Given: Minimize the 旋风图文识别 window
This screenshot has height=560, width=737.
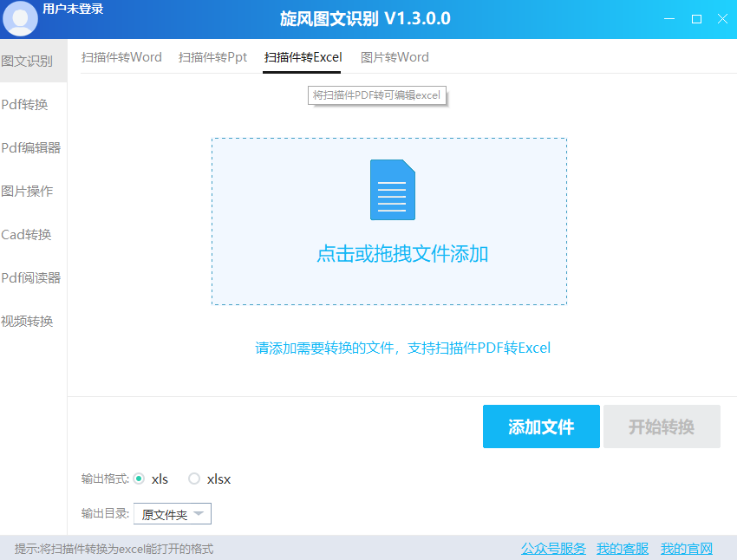Looking at the screenshot, I should click(669, 19).
